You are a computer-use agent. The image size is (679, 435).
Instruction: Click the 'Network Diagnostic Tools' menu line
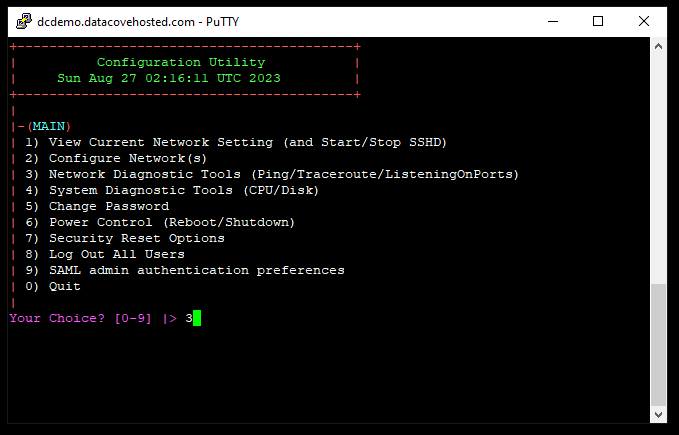[272, 174]
